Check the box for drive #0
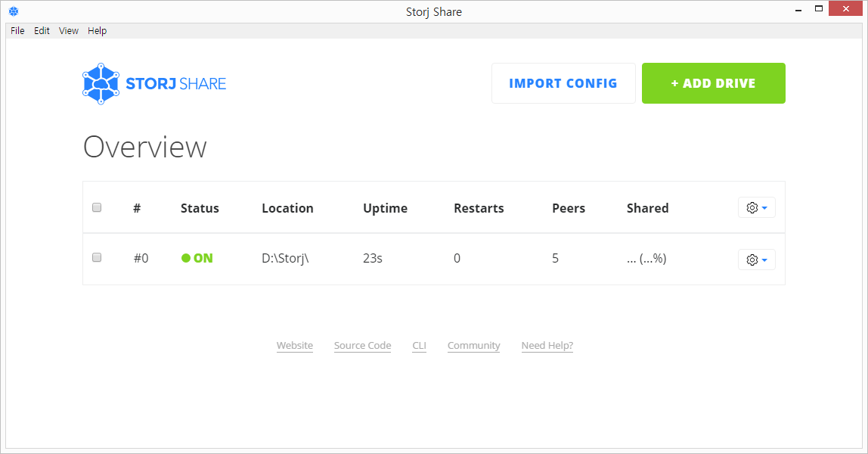Screen dimensions: 868x454 pyautogui.click(x=97, y=257)
